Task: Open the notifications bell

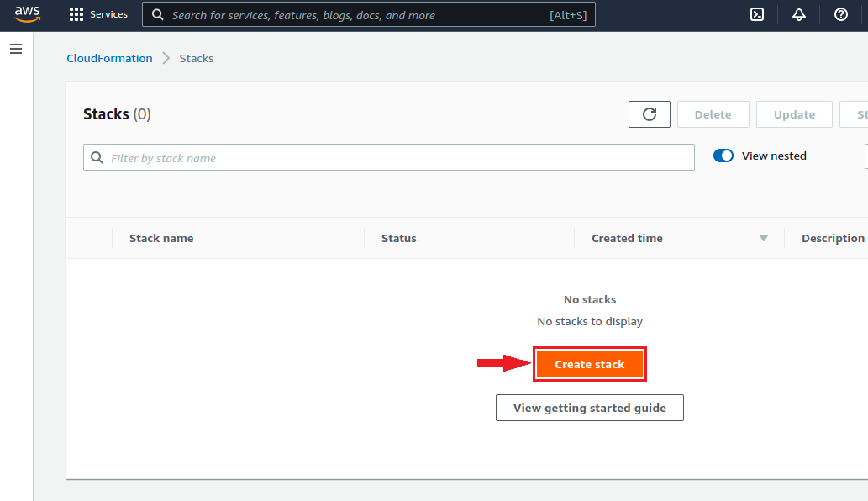Action: (799, 14)
